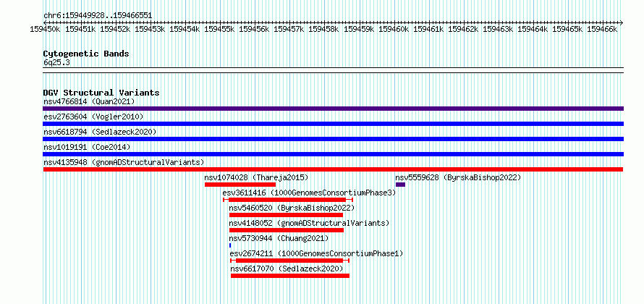Click the 159466k ruler tick label
644x304 pixels.
602,29
